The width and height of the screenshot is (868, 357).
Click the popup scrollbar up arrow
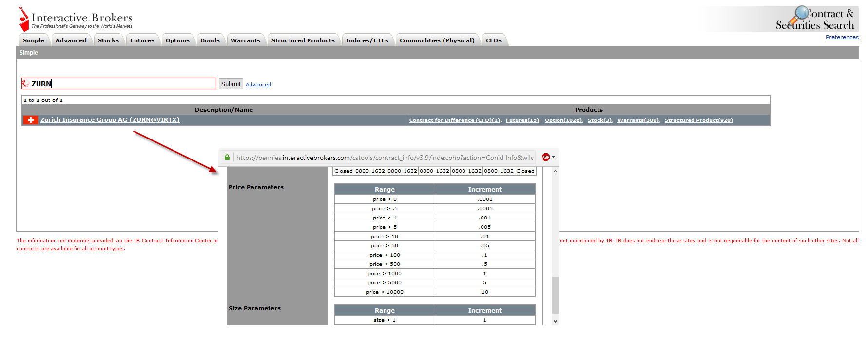[555, 171]
